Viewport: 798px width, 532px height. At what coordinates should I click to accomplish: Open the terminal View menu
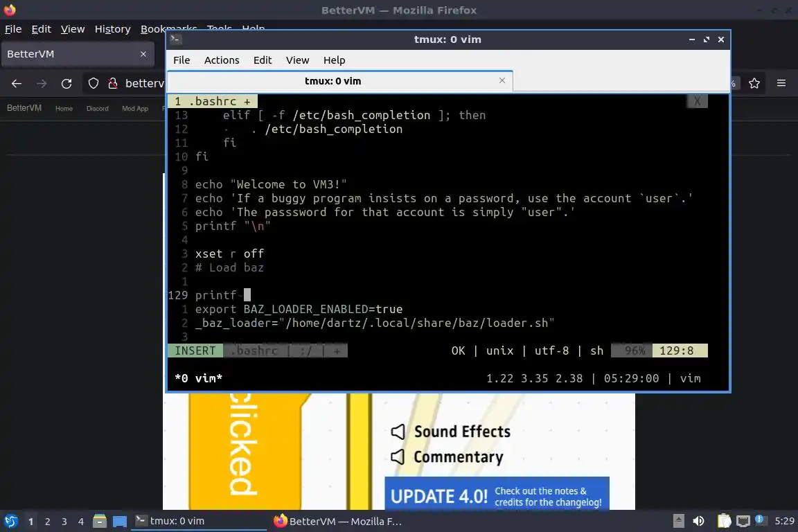[297, 60]
